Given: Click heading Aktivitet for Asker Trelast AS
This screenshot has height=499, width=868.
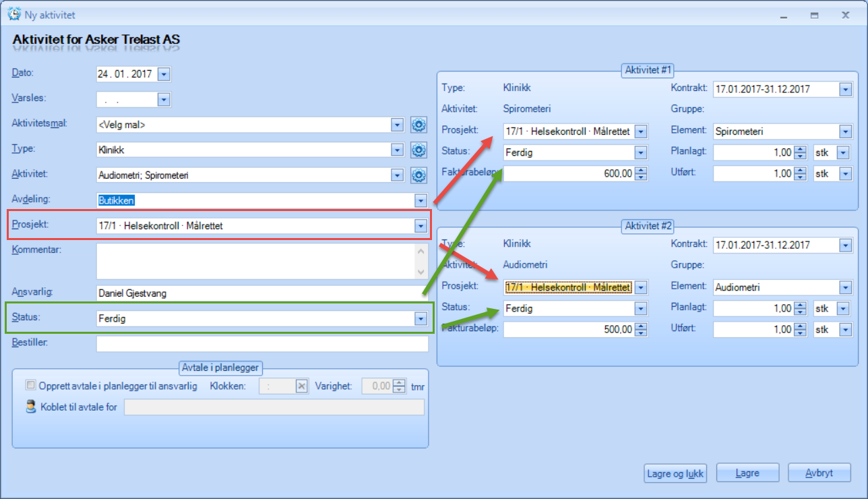Looking at the screenshot, I should tap(96, 40).
